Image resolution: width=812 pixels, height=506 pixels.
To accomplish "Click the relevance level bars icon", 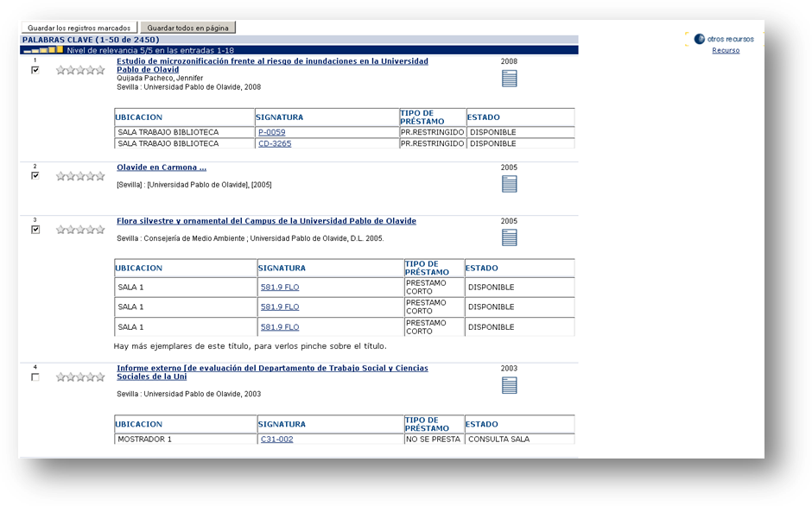I will point(43,50).
